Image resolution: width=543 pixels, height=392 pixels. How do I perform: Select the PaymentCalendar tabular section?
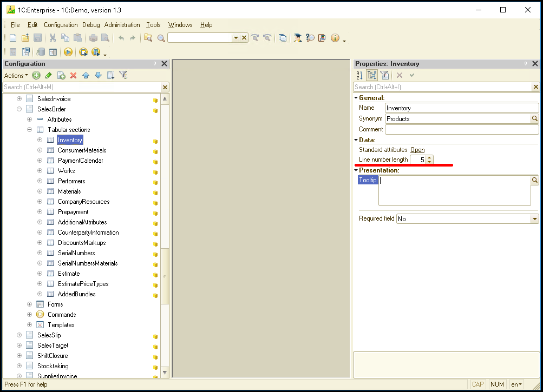coord(80,161)
